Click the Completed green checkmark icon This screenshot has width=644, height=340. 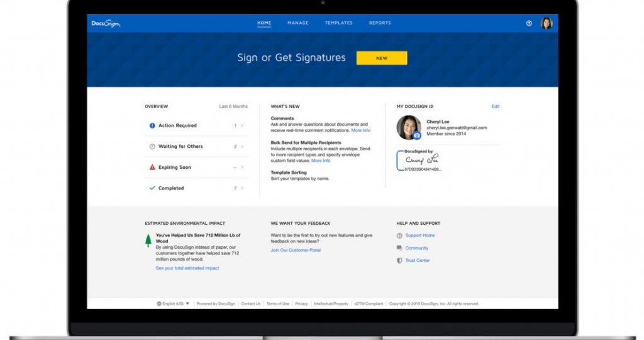[152, 188]
